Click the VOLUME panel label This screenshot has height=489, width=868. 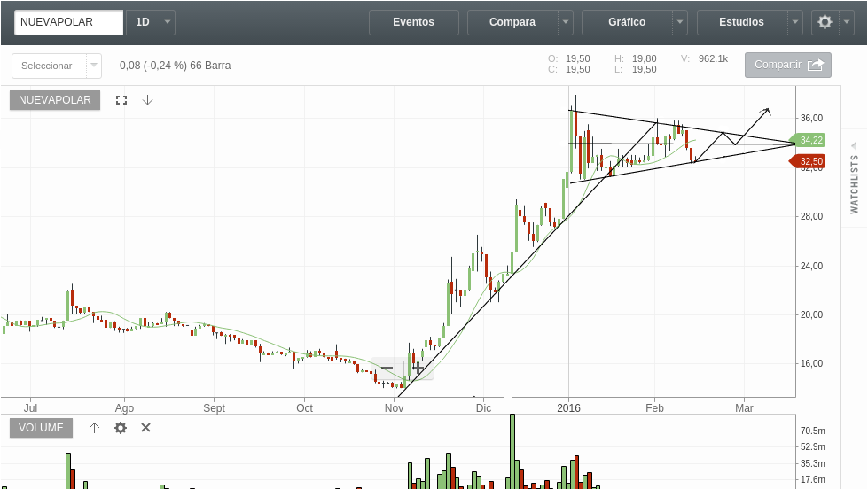coord(41,428)
